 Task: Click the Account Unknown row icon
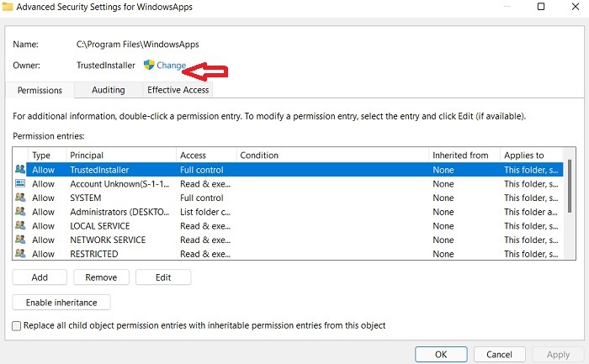[x=20, y=183]
